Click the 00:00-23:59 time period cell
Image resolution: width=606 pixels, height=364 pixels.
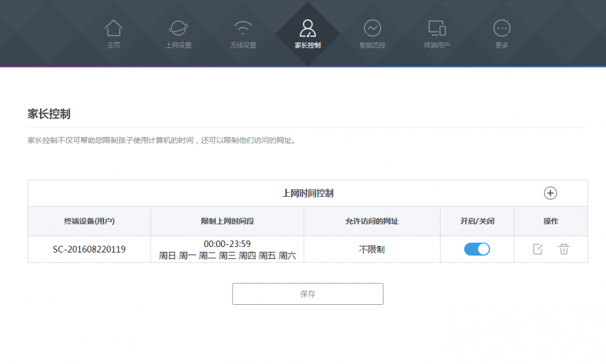pyautogui.click(x=227, y=244)
